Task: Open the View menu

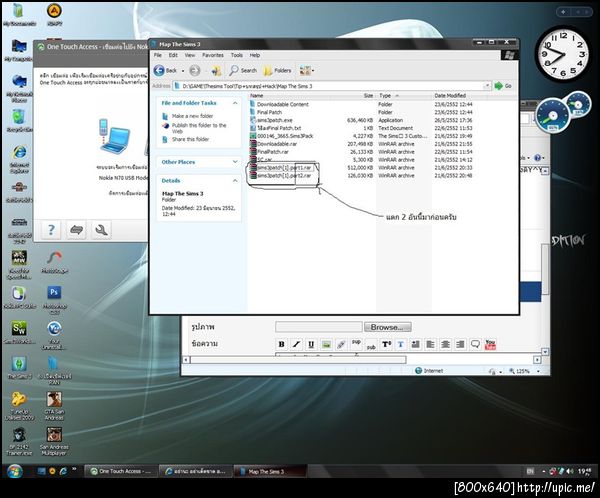Action: (x=190, y=55)
